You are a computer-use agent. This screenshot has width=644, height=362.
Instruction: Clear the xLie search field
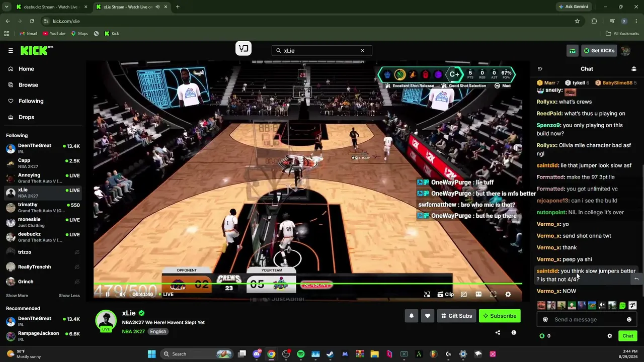(362, 50)
